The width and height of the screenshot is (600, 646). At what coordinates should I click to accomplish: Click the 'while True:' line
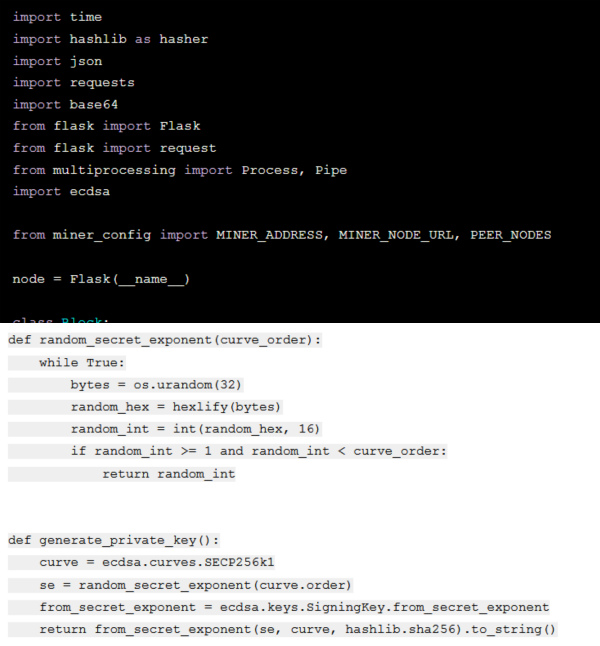tap(82, 363)
